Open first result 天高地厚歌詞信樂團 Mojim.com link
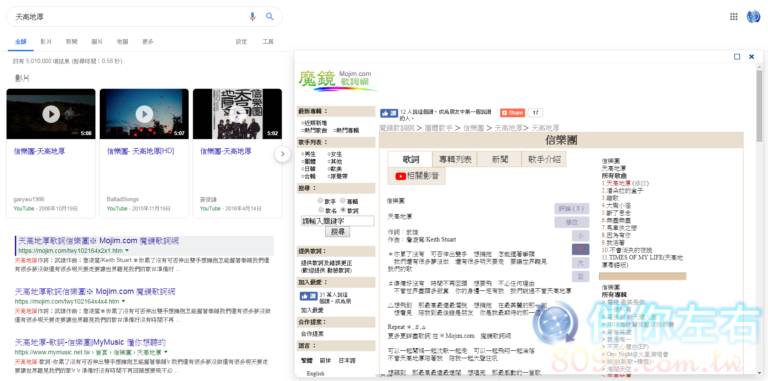768x381 pixels. pos(98,241)
